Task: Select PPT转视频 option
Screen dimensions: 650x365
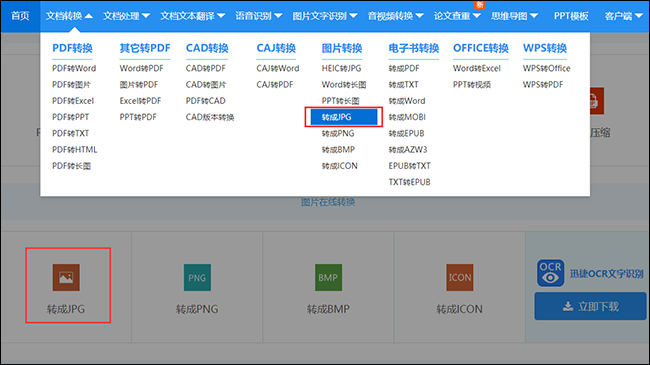Action: tap(472, 84)
